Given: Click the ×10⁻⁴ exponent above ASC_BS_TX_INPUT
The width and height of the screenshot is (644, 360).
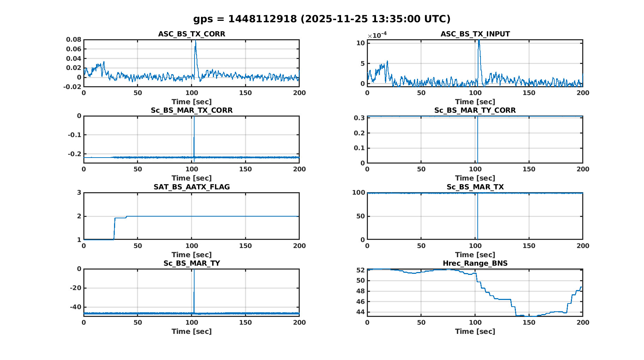Looking at the screenshot, I should point(377,35).
